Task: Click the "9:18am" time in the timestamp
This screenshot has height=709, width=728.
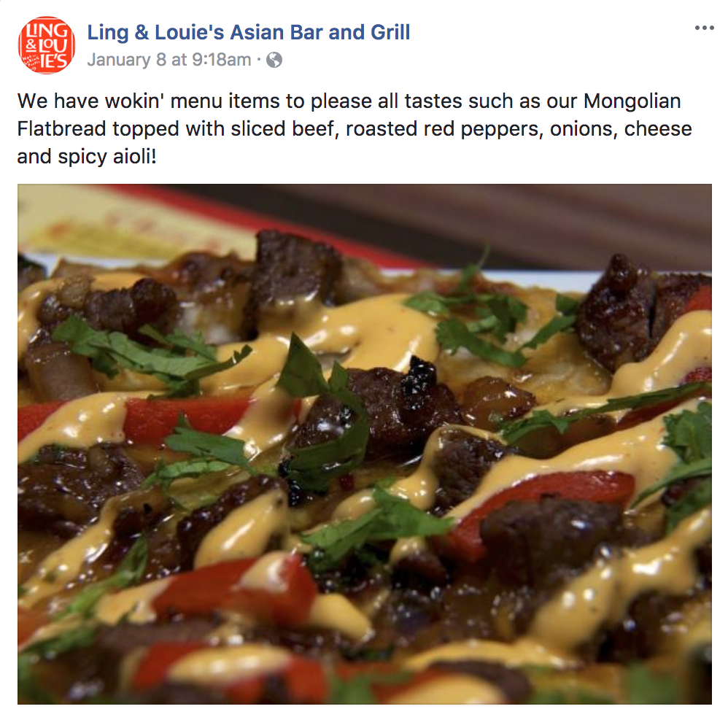Action: pyautogui.click(x=221, y=60)
